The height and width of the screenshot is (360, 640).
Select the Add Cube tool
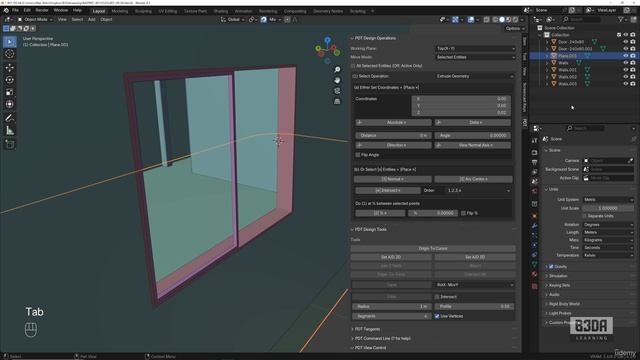(x=9, y=144)
